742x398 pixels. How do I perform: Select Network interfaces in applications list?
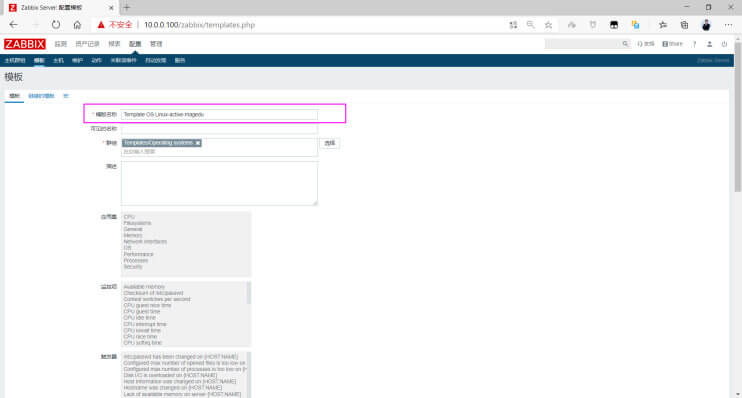[145, 242]
